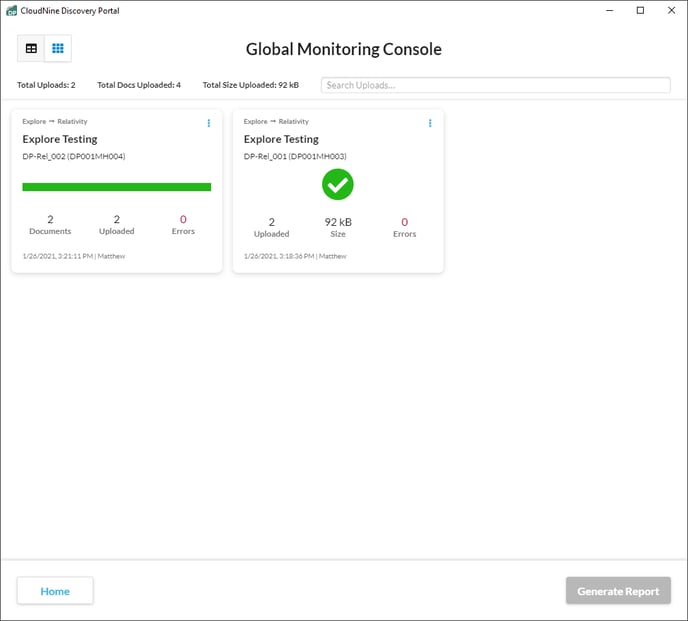Select Total Docs Uploaded: 4 text

click(x=139, y=85)
